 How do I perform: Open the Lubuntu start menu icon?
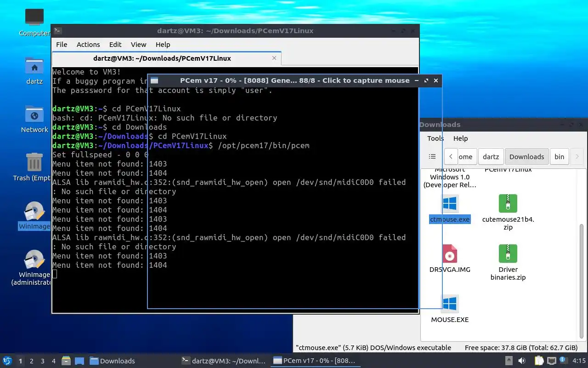(7, 361)
